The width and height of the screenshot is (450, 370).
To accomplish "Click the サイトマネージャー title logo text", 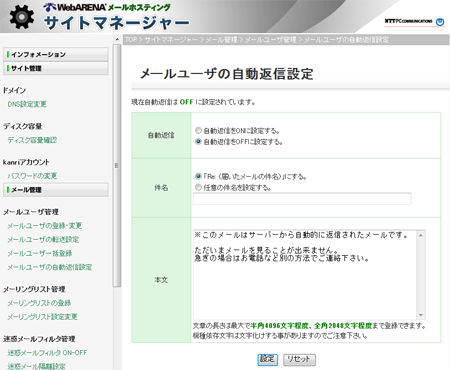I will click(x=116, y=23).
